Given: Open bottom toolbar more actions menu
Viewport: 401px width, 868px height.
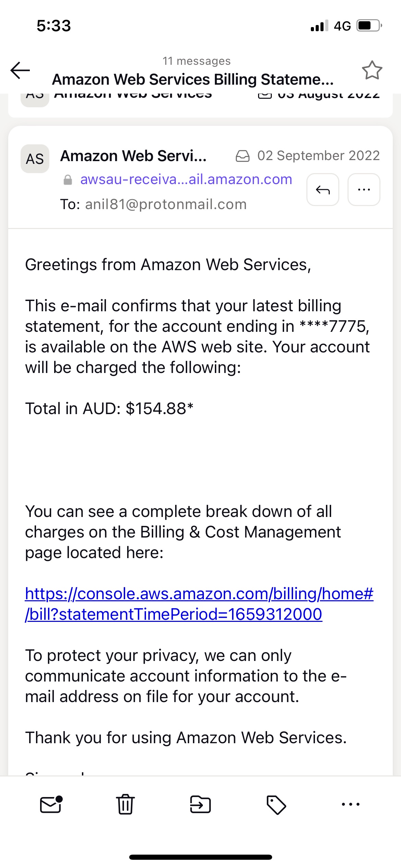Looking at the screenshot, I should click(351, 804).
